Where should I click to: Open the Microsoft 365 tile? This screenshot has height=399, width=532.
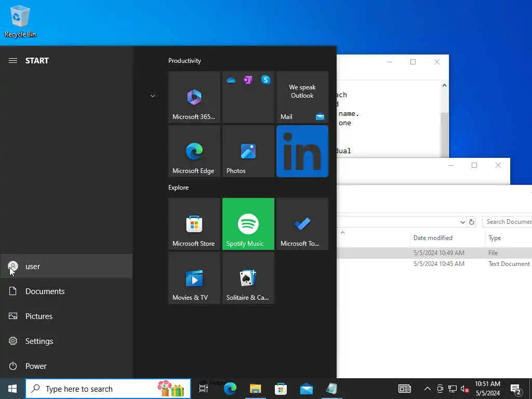click(x=194, y=97)
